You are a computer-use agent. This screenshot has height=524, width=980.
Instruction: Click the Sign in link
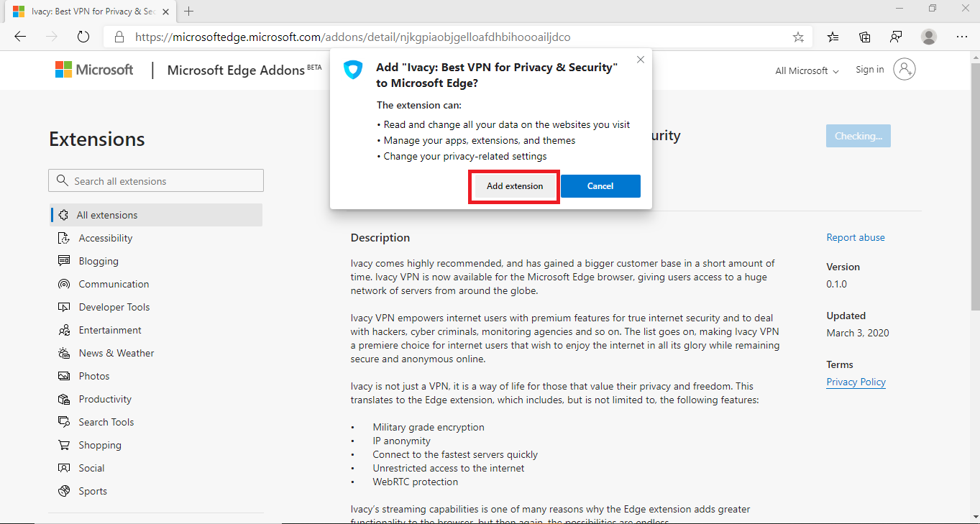[870, 70]
